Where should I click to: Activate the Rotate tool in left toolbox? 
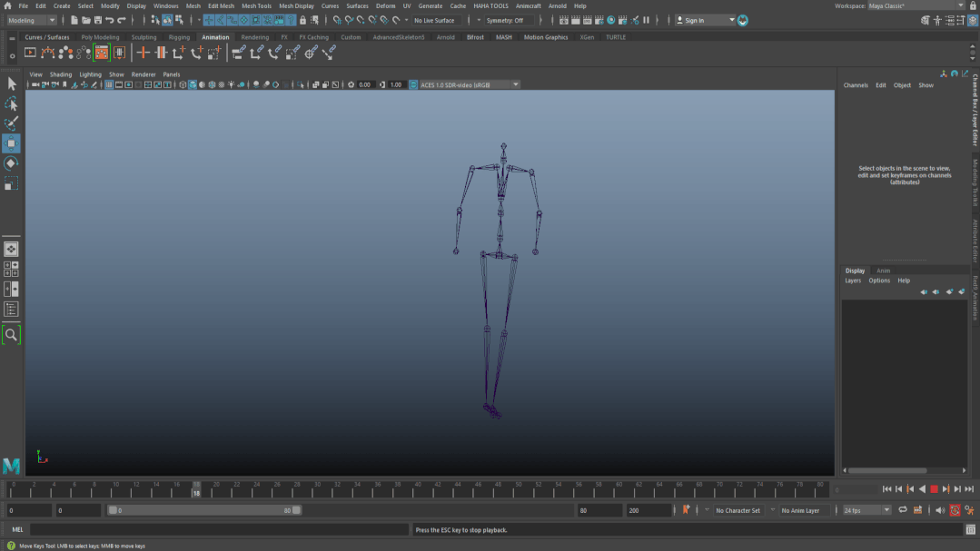pyautogui.click(x=11, y=163)
